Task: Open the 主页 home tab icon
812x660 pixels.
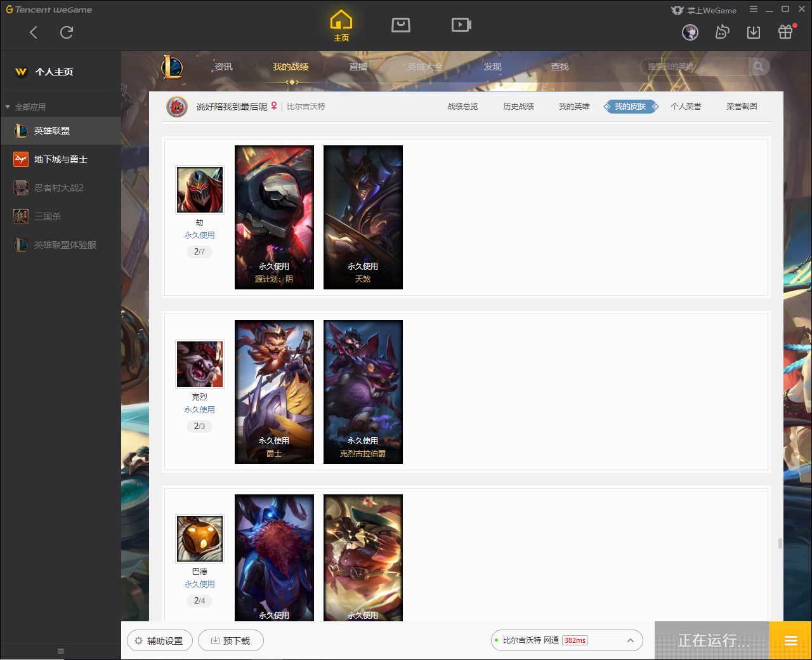Action: point(341,26)
